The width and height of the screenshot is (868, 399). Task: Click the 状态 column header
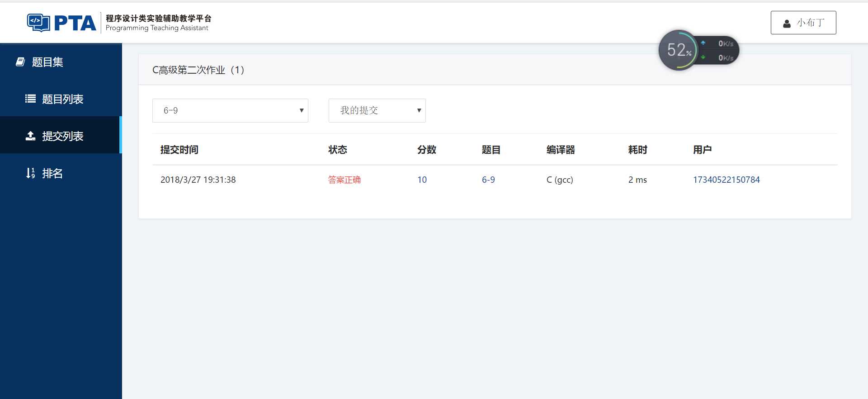[x=338, y=150]
